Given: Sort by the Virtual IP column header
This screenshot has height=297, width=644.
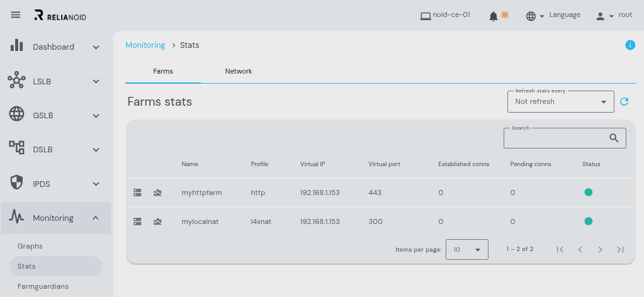Looking at the screenshot, I should point(313,164).
